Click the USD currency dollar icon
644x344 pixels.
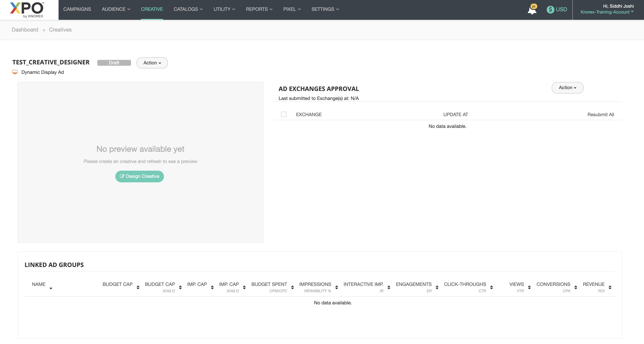[x=550, y=9]
